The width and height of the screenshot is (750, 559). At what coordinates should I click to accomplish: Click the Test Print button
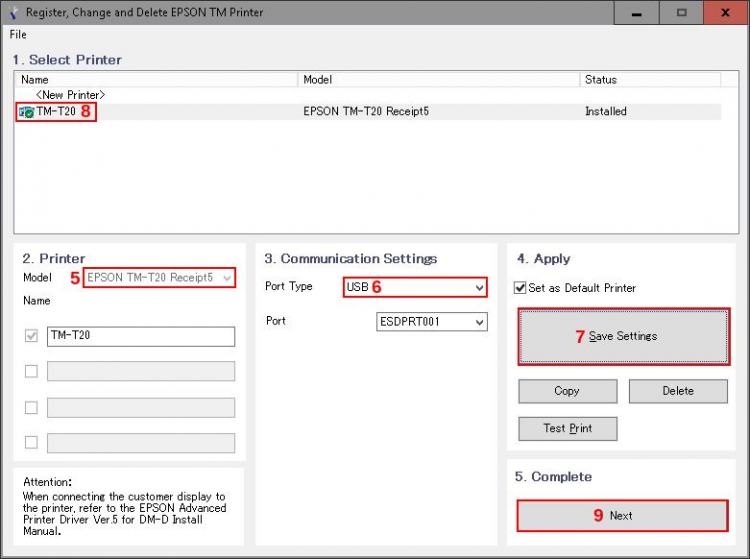point(568,428)
